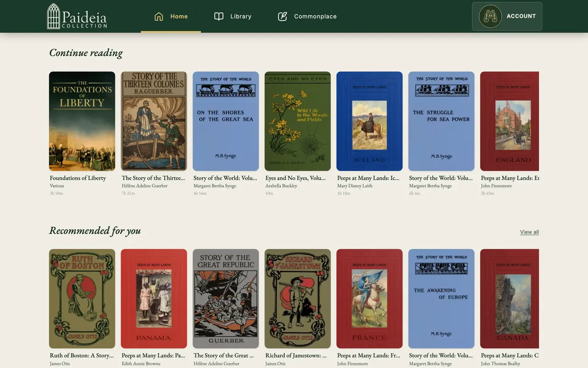The height and width of the screenshot is (368, 588).
Task: Open the Library tab
Action: point(233,16)
